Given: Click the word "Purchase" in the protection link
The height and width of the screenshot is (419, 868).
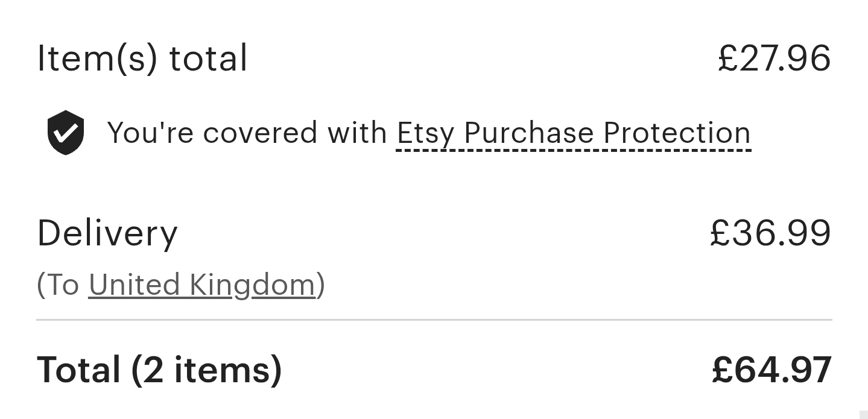Looking at the screenshot, I should point(529,133).
